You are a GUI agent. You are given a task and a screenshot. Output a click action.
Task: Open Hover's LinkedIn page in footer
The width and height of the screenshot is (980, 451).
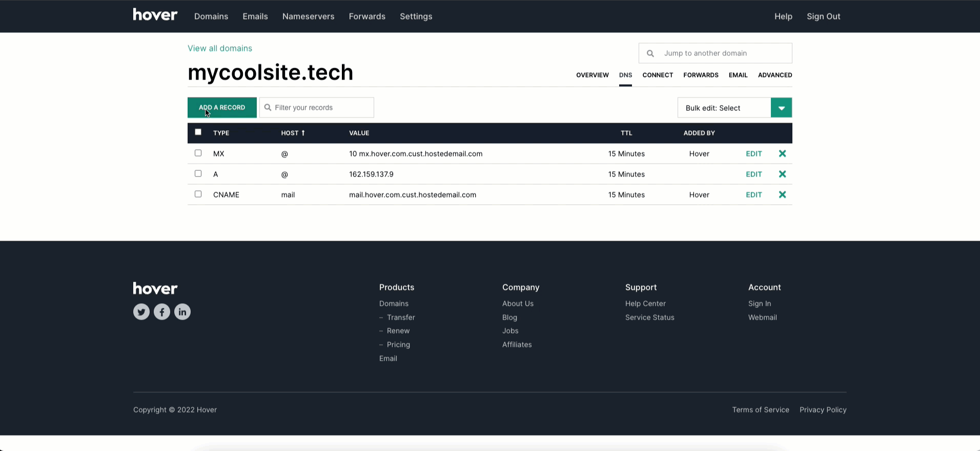pos(182,311)
